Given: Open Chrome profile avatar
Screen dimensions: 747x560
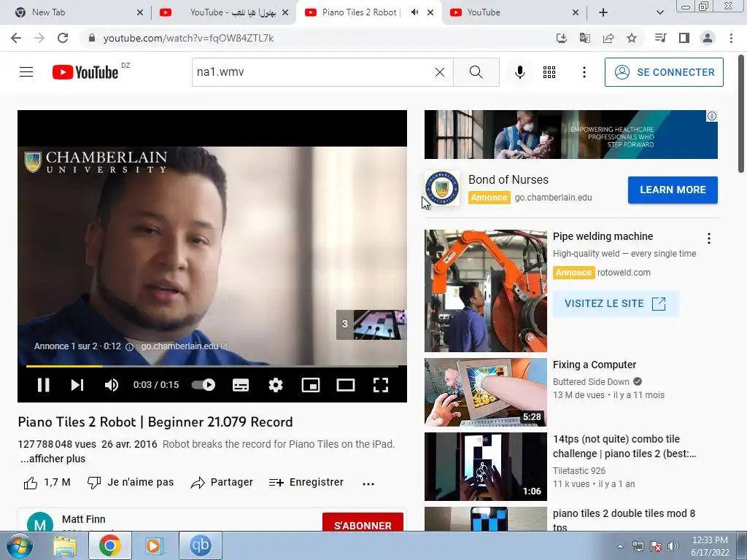Looking at the screenshot, I should coord(708,38).
